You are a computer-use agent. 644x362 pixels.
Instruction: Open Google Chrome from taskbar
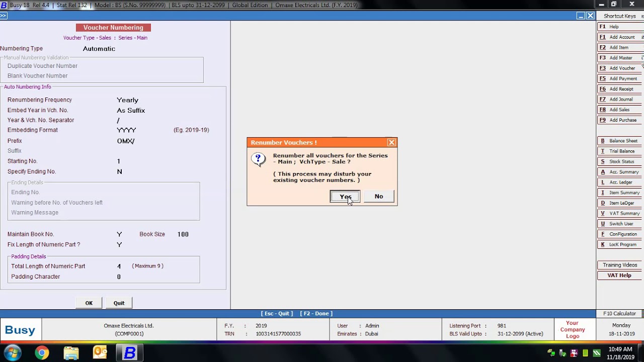point(42,353)
